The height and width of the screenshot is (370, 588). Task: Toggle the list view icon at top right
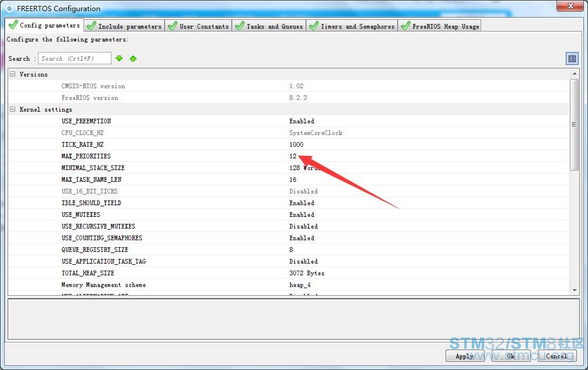point(572,58)
